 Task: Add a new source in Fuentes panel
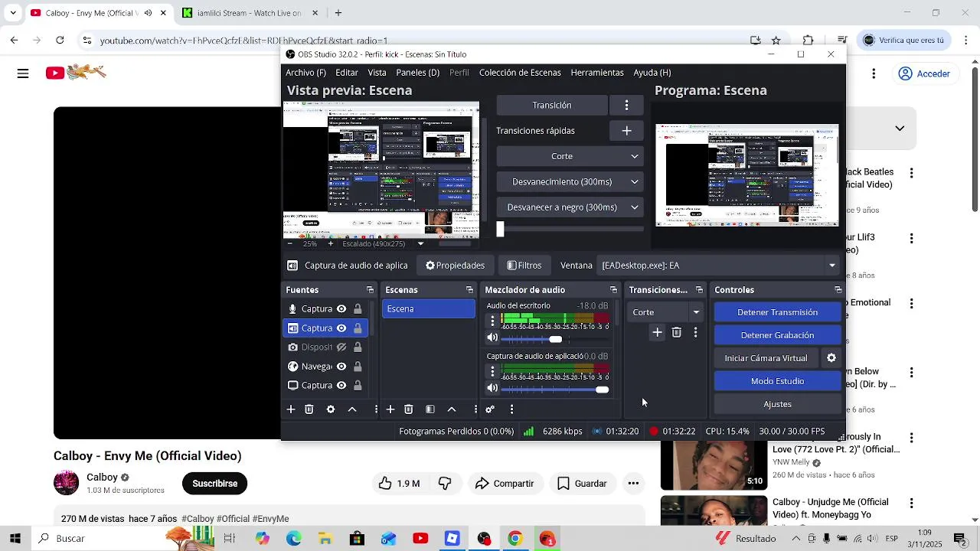(291, 409)
